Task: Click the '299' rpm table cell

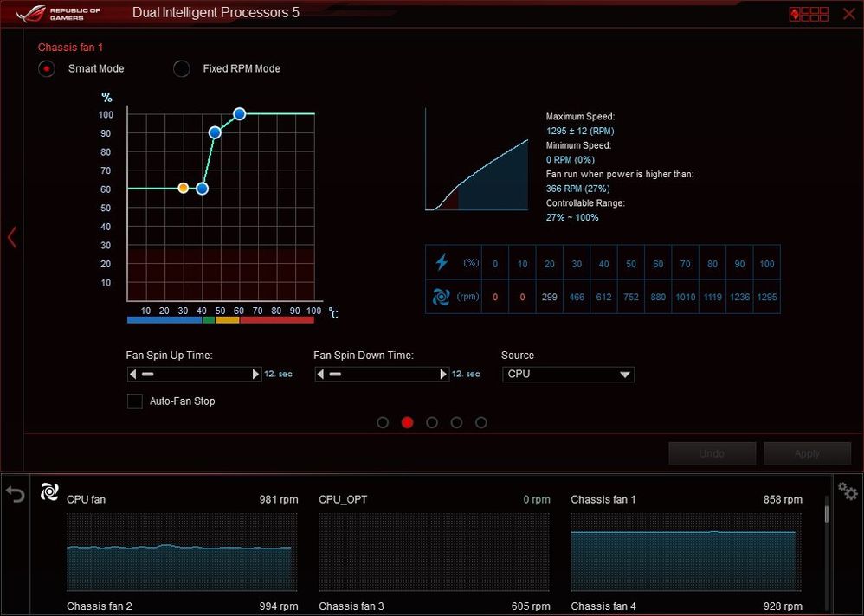Action: [x=550, y=298]
